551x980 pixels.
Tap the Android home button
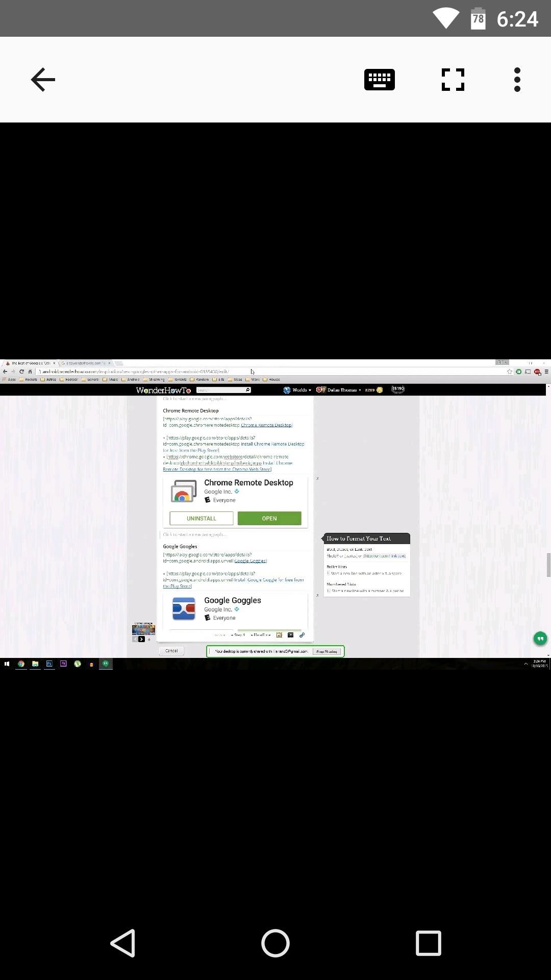click(275, 943)
